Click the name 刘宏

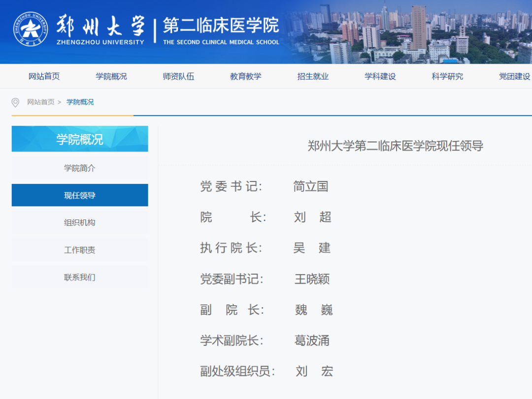314,371
